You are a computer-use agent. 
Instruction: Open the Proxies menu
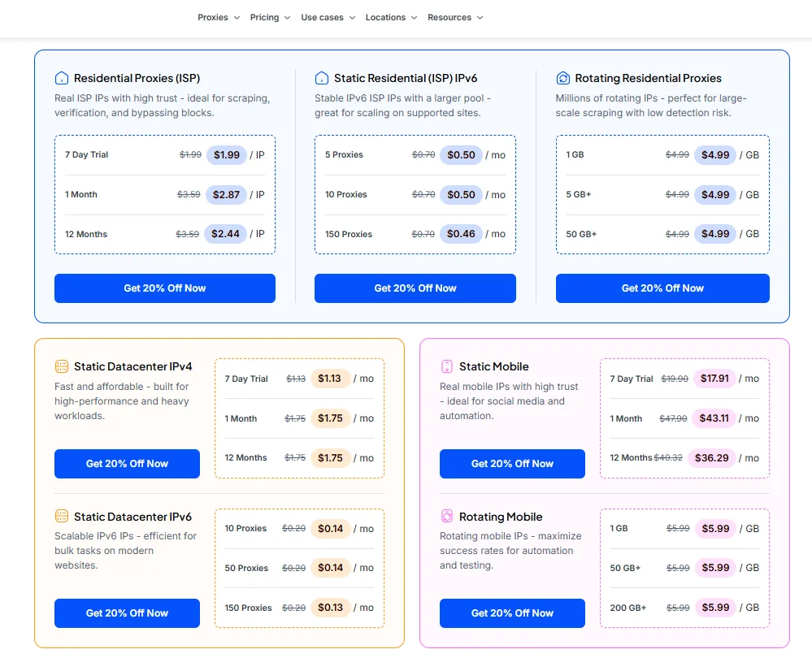click(214, 17)
